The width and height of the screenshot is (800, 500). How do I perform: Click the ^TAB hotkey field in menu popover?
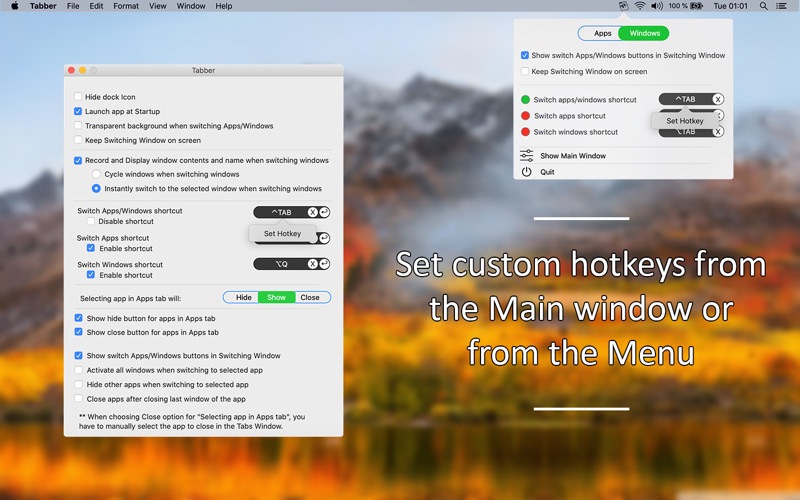point(685,99)
